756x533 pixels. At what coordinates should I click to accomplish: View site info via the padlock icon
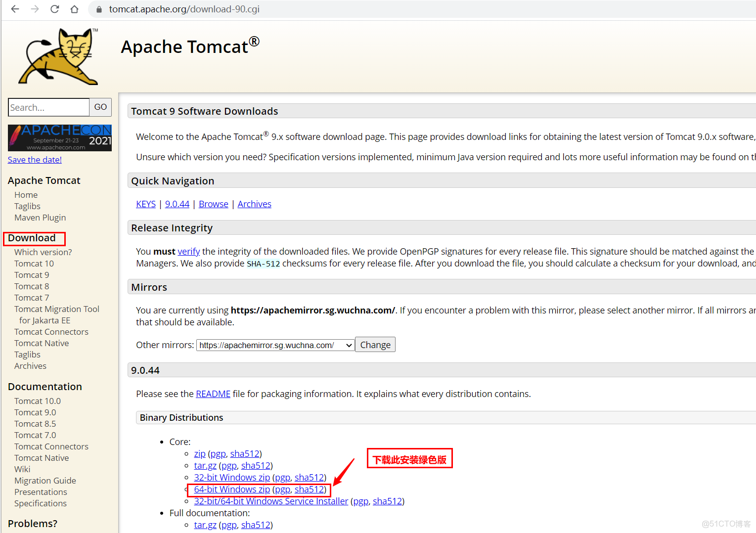pyautogui.click(x=99, y=9)
